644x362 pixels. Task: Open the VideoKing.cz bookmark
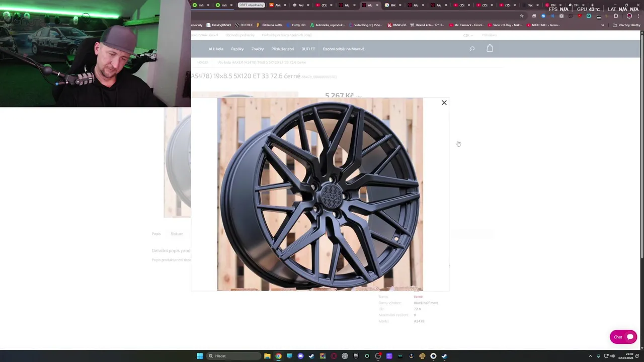point(366,25)
